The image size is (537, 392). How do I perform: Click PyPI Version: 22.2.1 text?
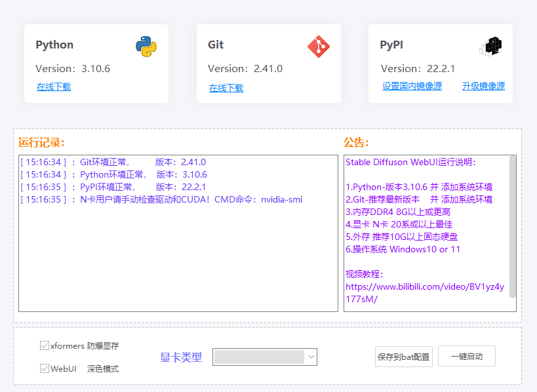tap(418, 68)
